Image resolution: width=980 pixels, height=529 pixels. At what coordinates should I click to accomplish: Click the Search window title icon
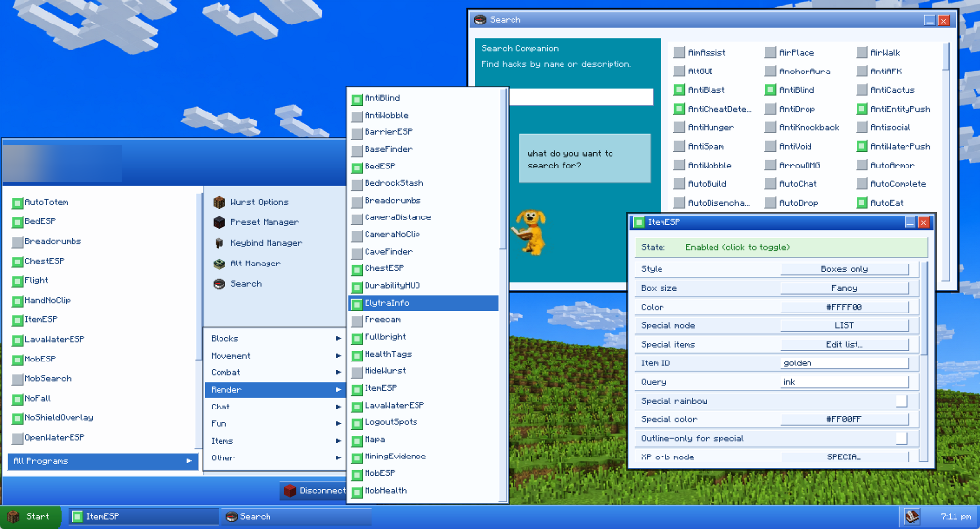(x=480, y=20)
